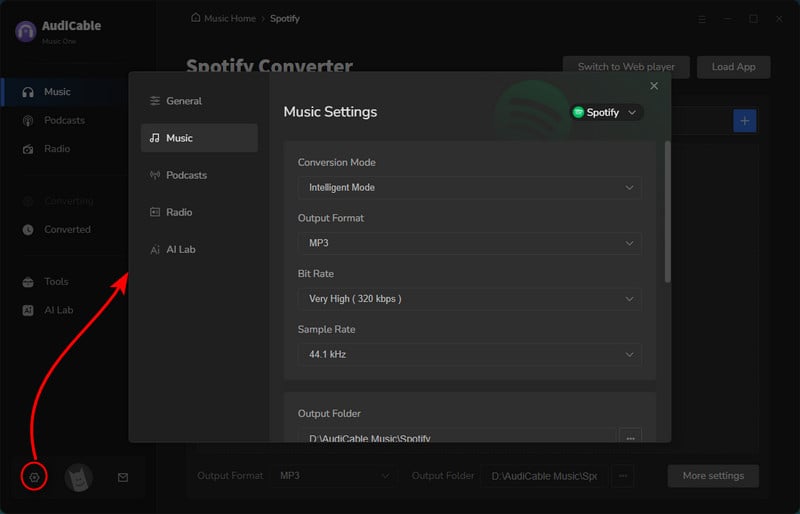Expand the Conversion Mode dropdown
The height and width of the screenshot is (514, 800).
[x=469, y=187]
